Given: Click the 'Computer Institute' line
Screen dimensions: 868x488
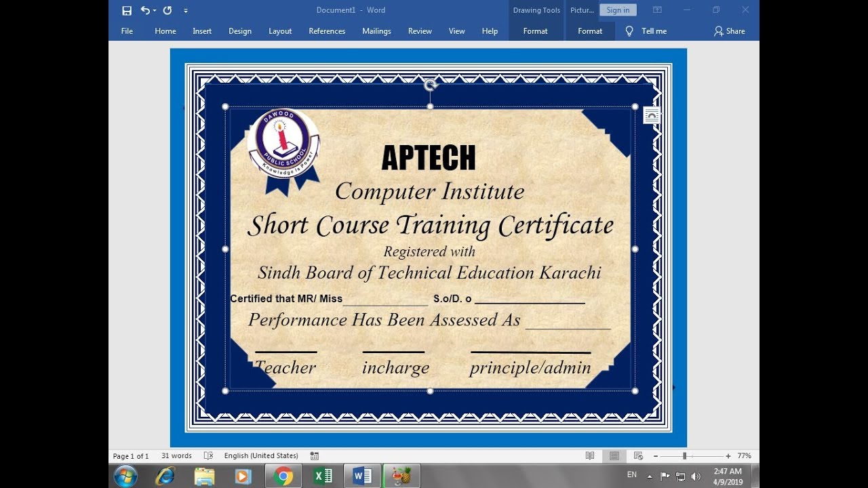Looking at the screenshot, I should pos(429,192).
